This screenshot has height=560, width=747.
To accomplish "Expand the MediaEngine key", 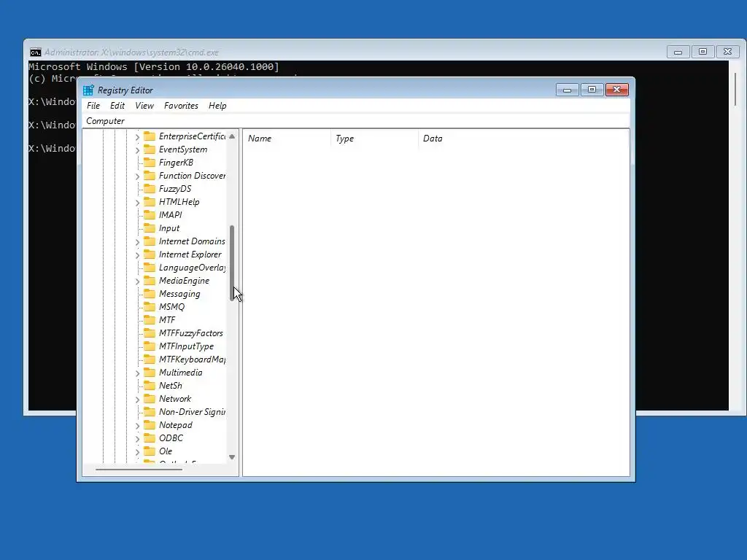I will click(x=137, y=281).
